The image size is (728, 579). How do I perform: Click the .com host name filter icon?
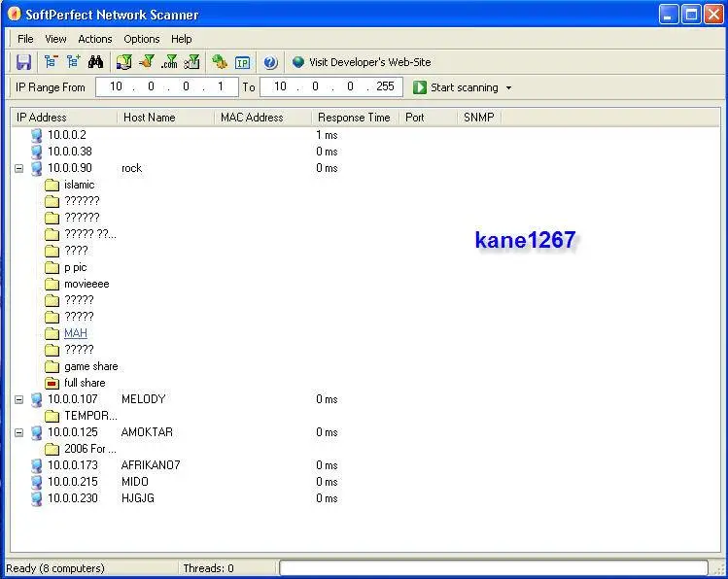(169, 62)
